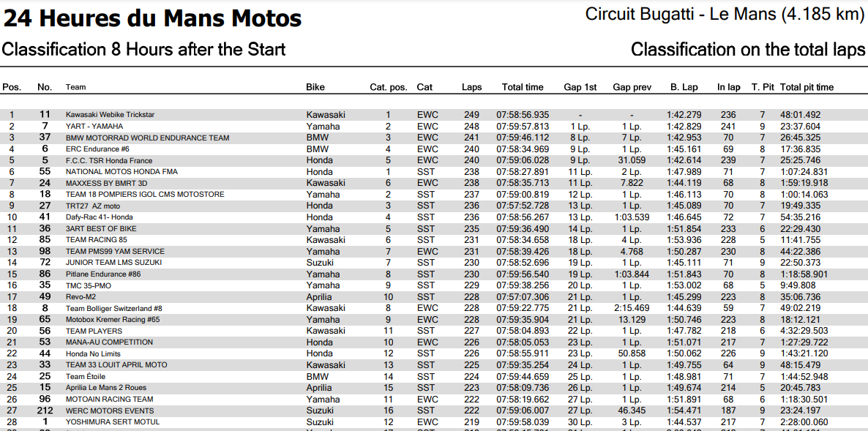Click the "Total pit time" column header
Viewport: 868px width, 431px height.
coord(807,87)
